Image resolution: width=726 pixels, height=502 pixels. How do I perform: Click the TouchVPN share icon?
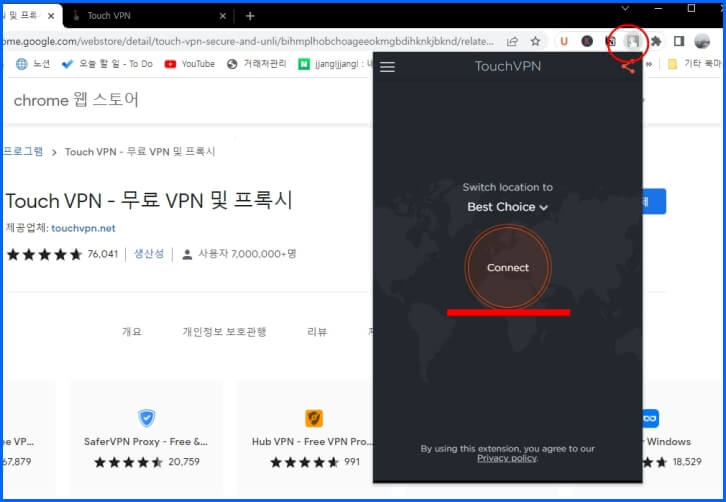(628, 67)
